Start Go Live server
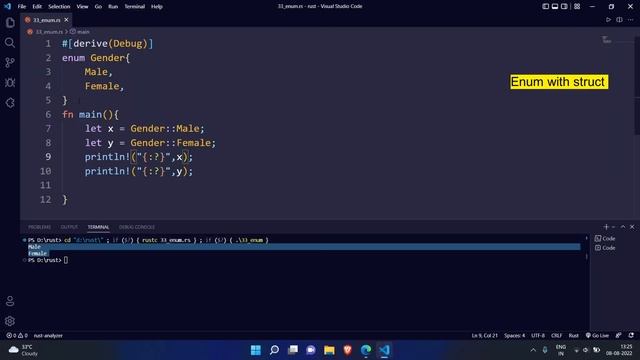This screenshot has height=360, width=640. tap(597, 336)
